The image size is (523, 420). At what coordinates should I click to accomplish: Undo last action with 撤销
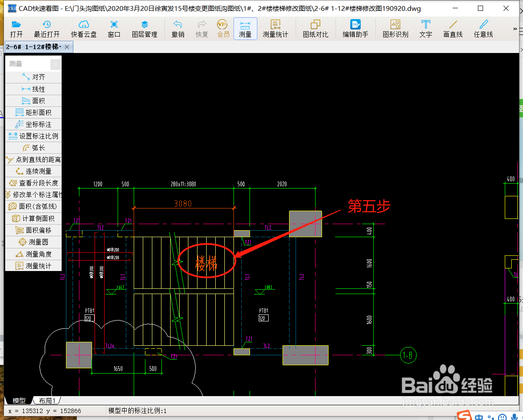[178, 29]
